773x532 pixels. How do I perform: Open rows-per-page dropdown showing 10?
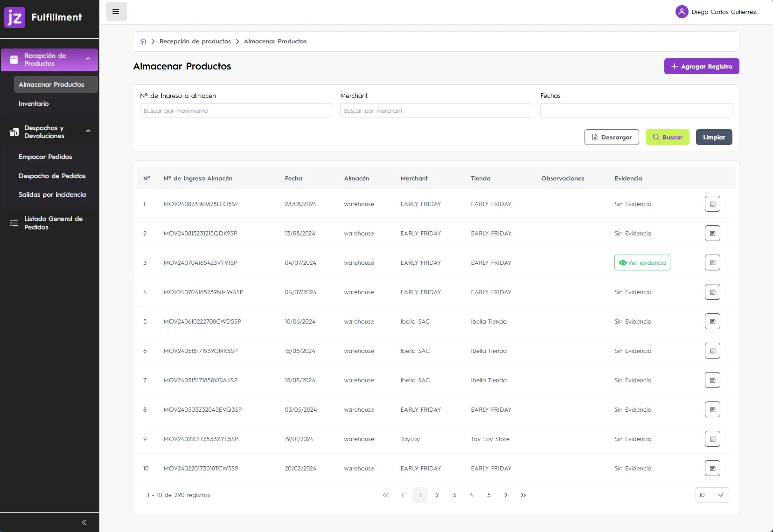(x=712, y=495)
